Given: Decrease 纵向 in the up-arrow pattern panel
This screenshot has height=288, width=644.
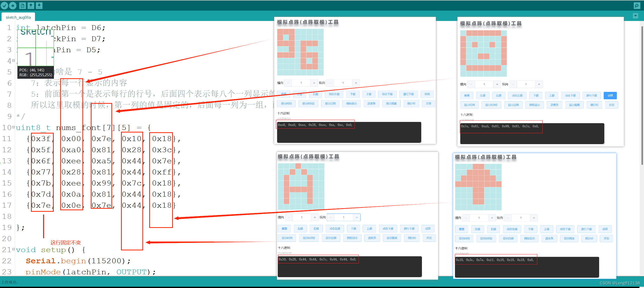Looking at the screenshot, I should point(508,218).
